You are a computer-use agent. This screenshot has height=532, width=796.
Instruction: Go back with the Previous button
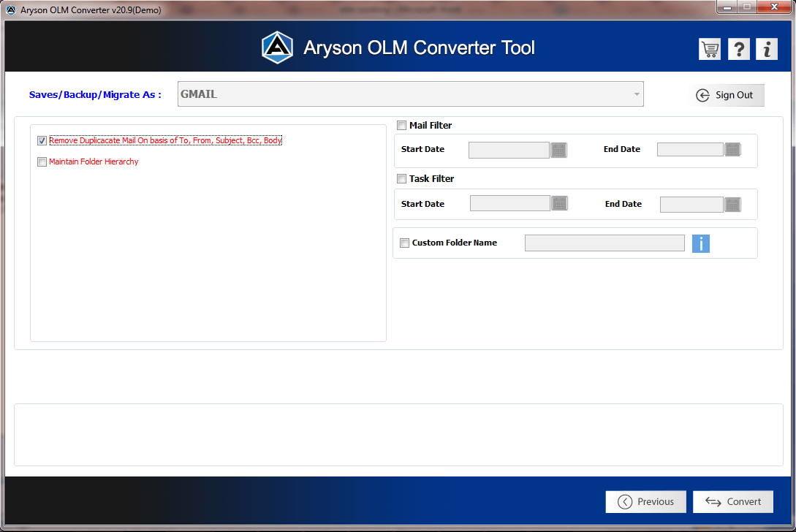(x=645, y=501)
